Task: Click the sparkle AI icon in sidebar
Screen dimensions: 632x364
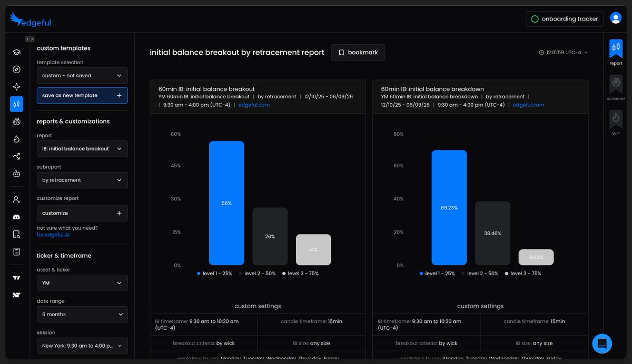Action: point(16,87)
